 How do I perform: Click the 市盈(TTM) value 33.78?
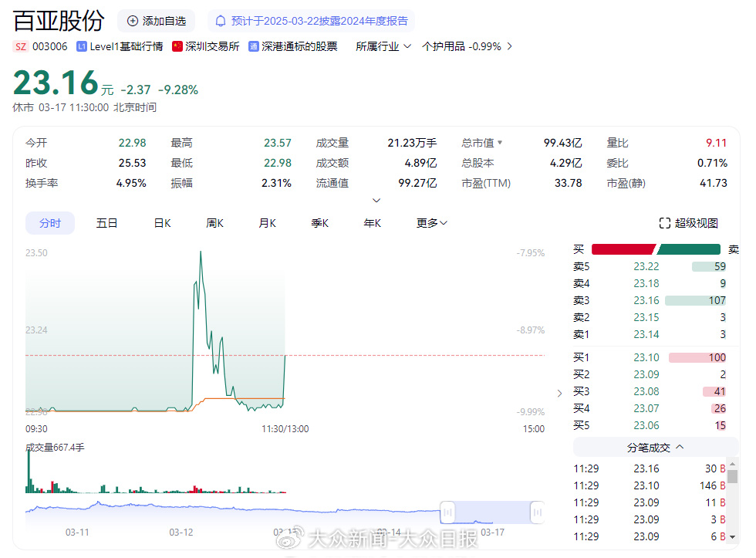(569, 183)
